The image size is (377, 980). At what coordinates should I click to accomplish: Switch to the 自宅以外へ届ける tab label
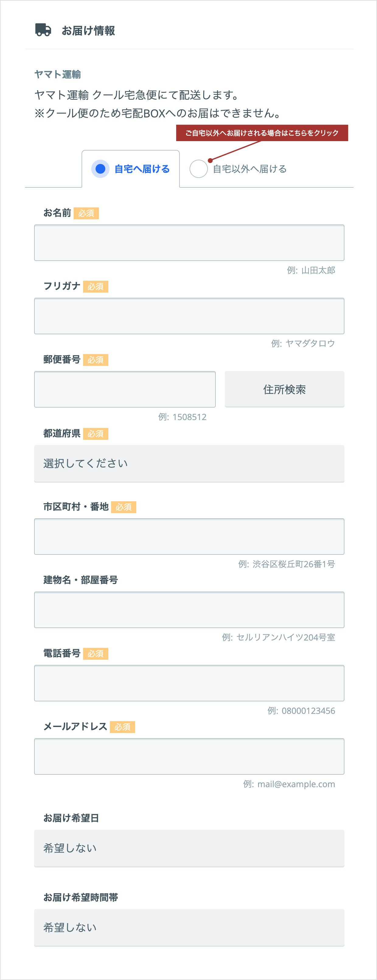(250, 169)
